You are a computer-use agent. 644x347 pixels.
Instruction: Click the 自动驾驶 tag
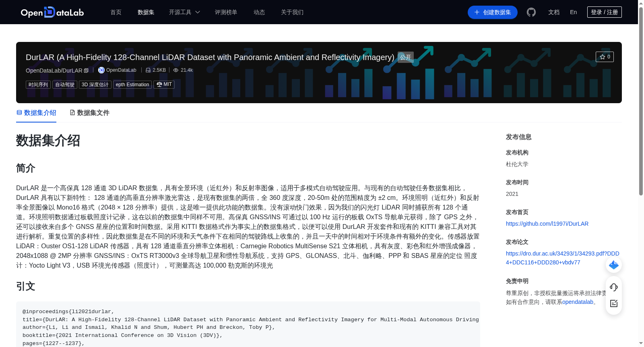point(65,85)
